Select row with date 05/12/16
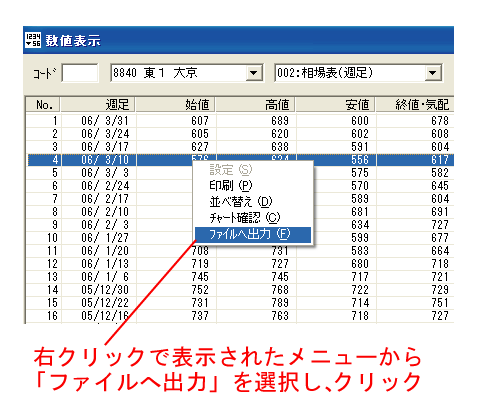The image size is (478, 393). coord(240,316)
